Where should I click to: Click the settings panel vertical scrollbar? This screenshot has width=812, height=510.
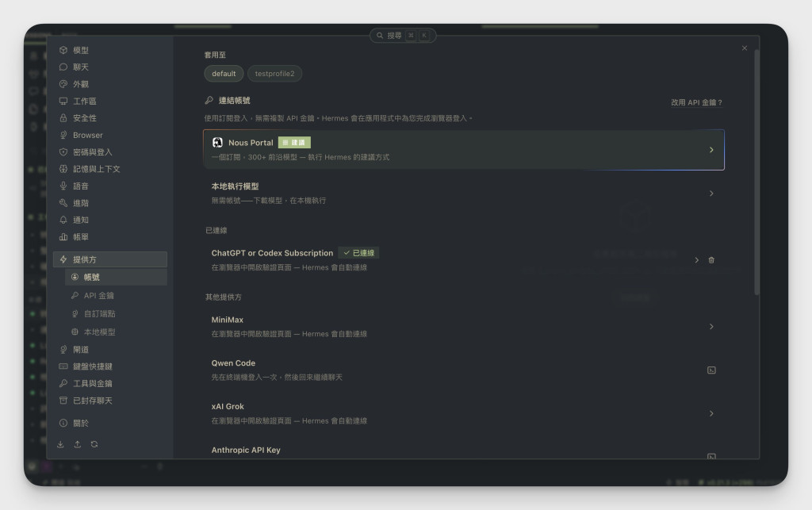pyautogui.click(x=756, y=172)
